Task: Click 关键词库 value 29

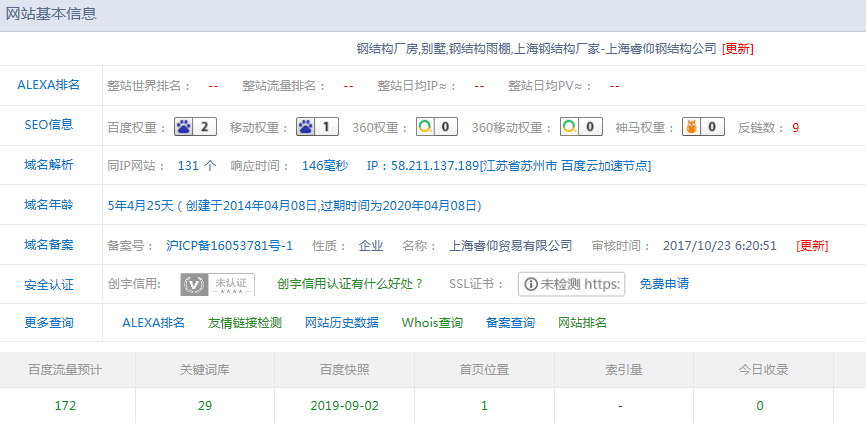Action: coord(205,406)
